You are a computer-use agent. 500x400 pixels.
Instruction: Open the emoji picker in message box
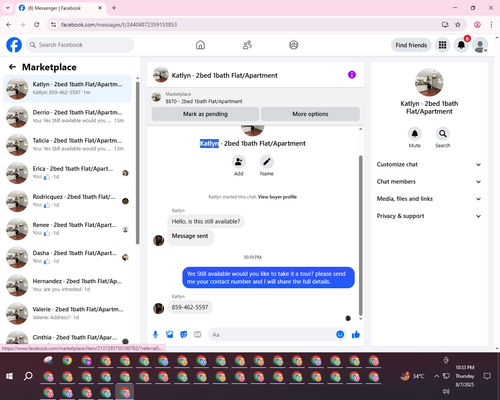[340, 334]
